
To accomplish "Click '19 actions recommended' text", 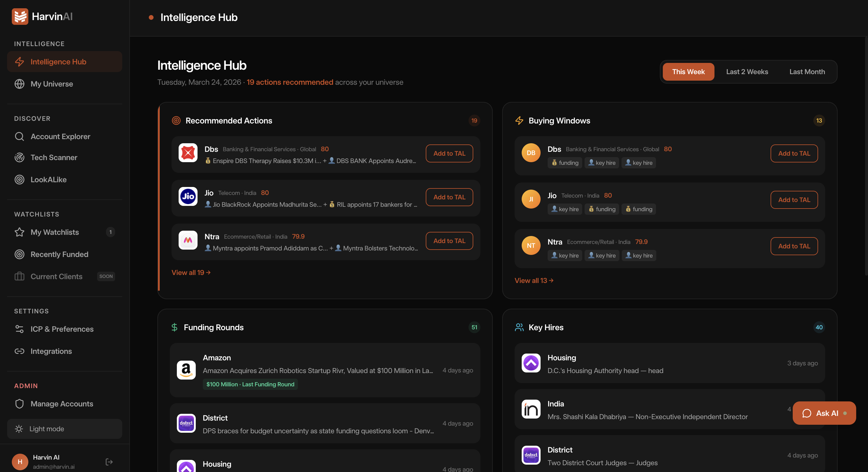I will click(290, 82).
